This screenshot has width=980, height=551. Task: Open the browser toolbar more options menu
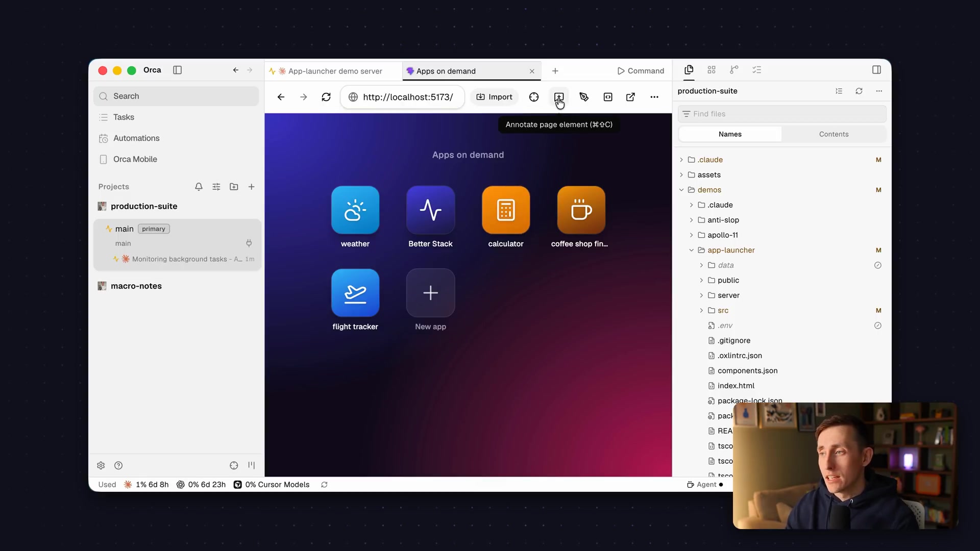click(654, 97)
